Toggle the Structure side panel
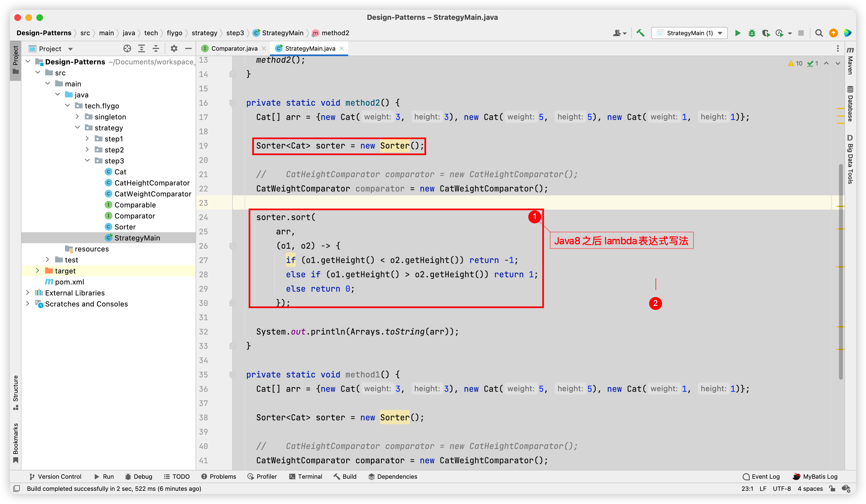 [15, 392]
